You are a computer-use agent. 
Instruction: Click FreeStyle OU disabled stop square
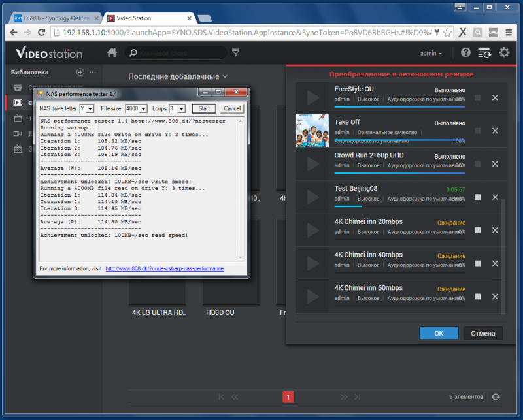(x=478, y=98)
